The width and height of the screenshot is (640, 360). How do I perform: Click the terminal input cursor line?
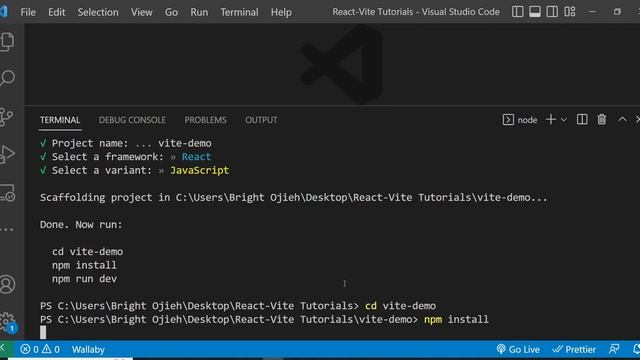pyautogui.click(x=43, y=333)
